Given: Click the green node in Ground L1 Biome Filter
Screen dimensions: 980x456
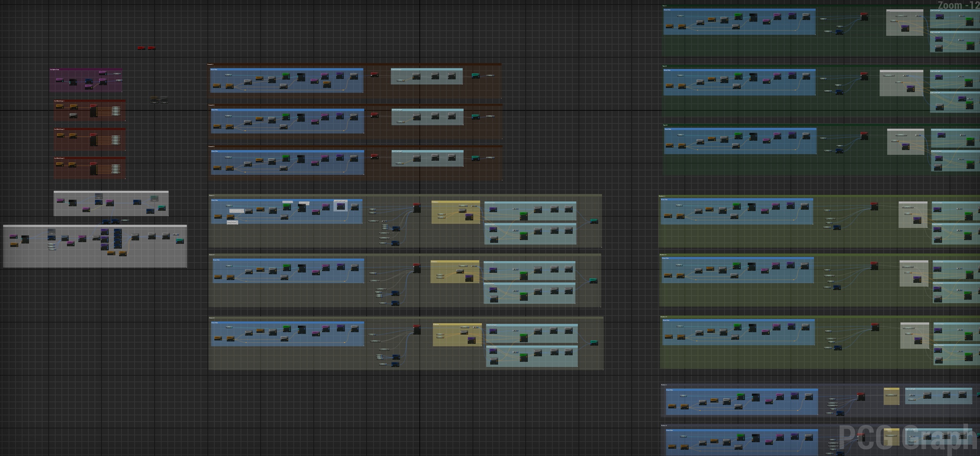Looking at the screenshot, I should [x=286, y=75].
